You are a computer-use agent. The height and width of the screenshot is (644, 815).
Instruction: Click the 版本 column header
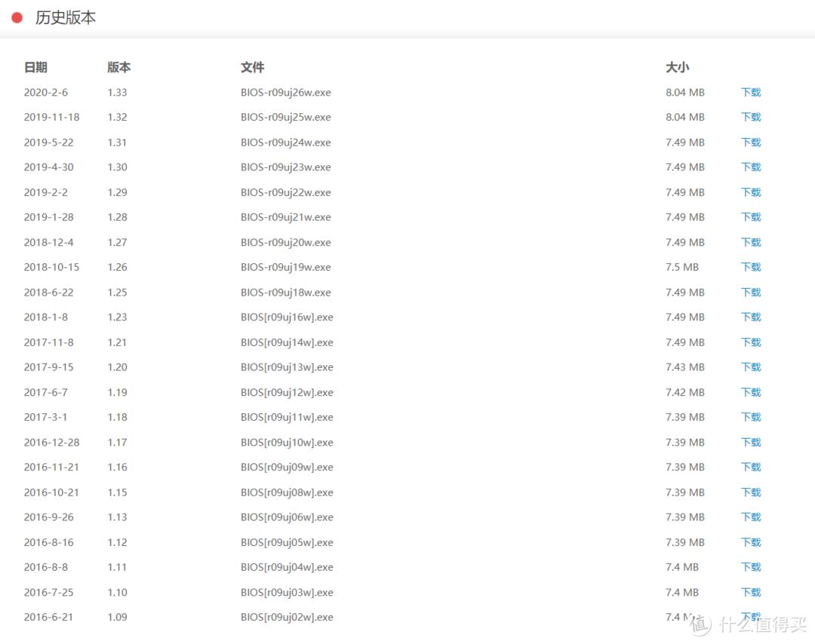point(118,68)
